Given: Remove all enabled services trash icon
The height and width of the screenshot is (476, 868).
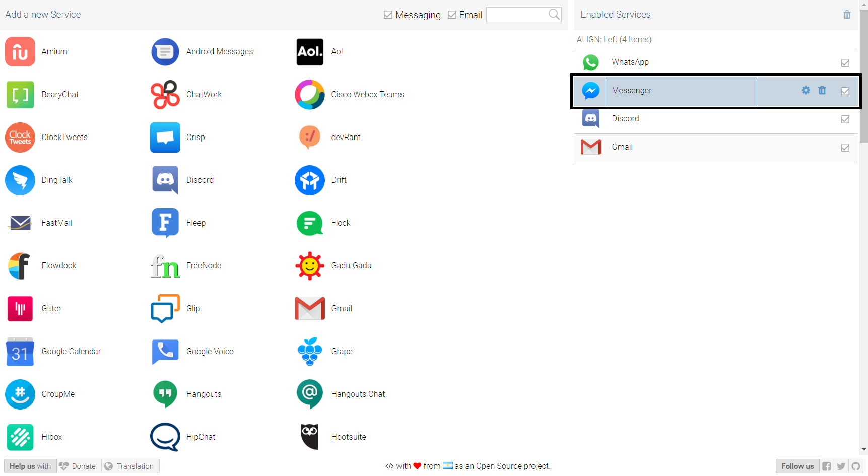Looking at the screenshot, I should pos(847,15).
